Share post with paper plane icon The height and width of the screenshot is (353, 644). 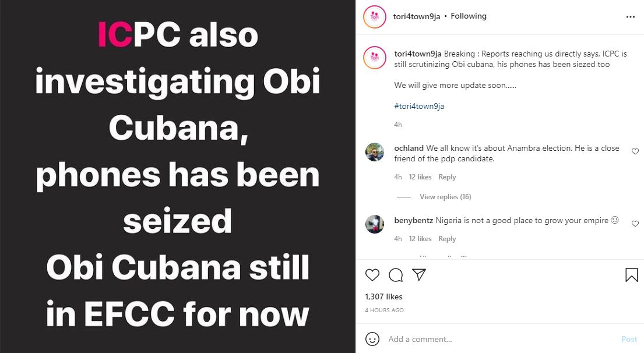419,274
